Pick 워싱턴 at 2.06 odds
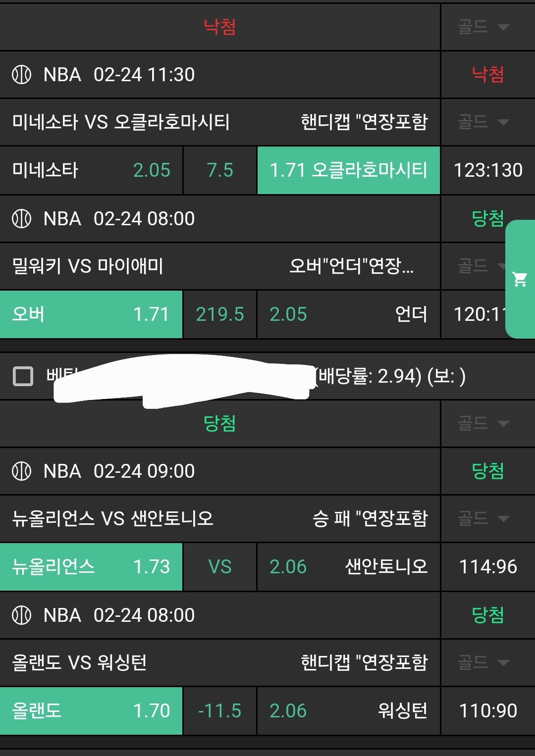The height and width of the screenshot is (756, 535). point(348,711)
